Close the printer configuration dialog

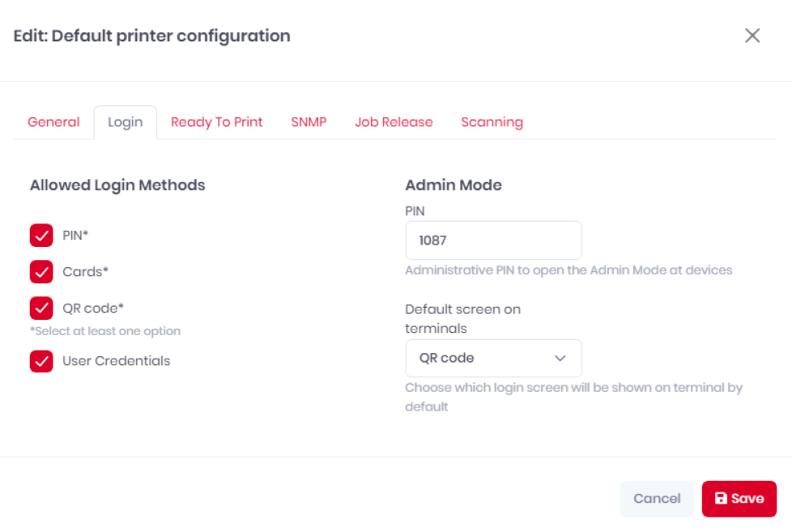752,36
